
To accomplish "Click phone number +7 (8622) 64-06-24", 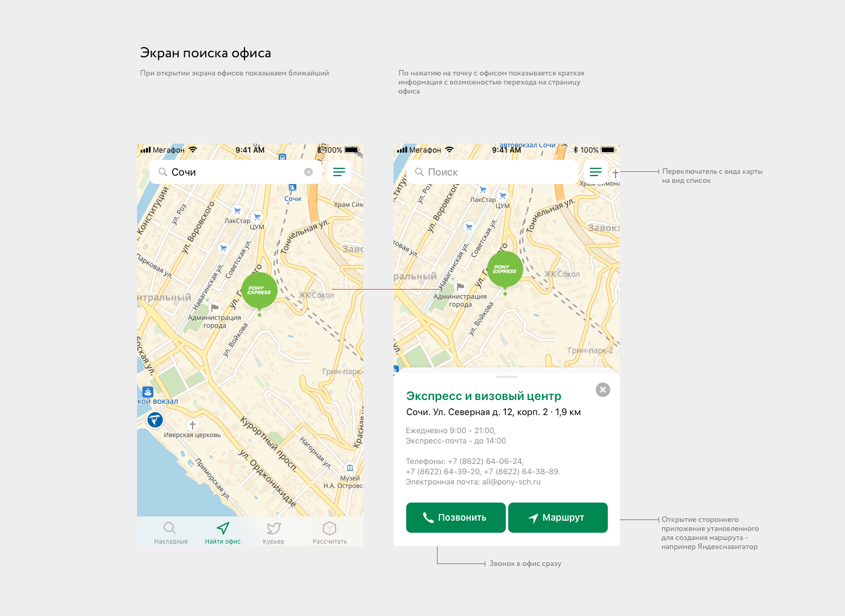I will click(x=485, y=462).
